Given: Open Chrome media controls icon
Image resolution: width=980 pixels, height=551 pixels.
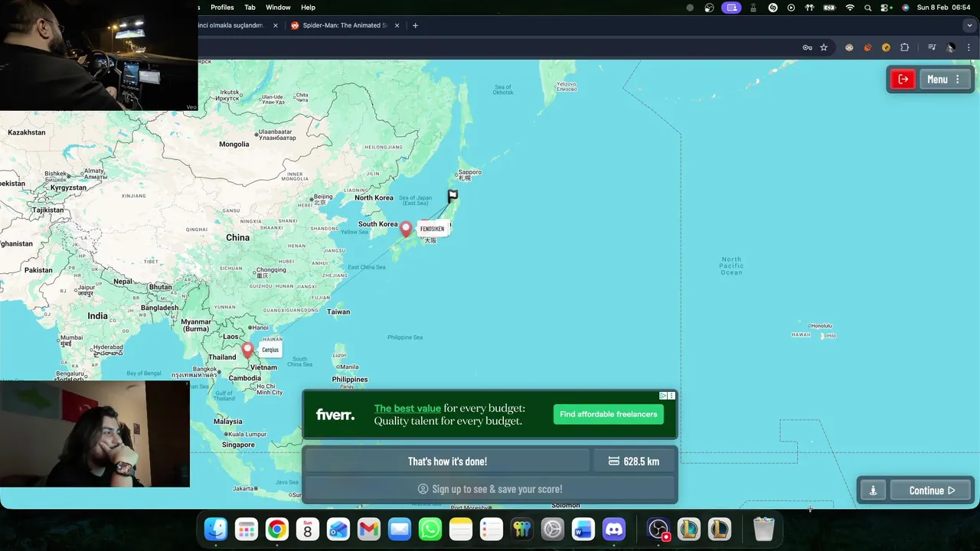Looking at the screenshot, I should (932, 47).
